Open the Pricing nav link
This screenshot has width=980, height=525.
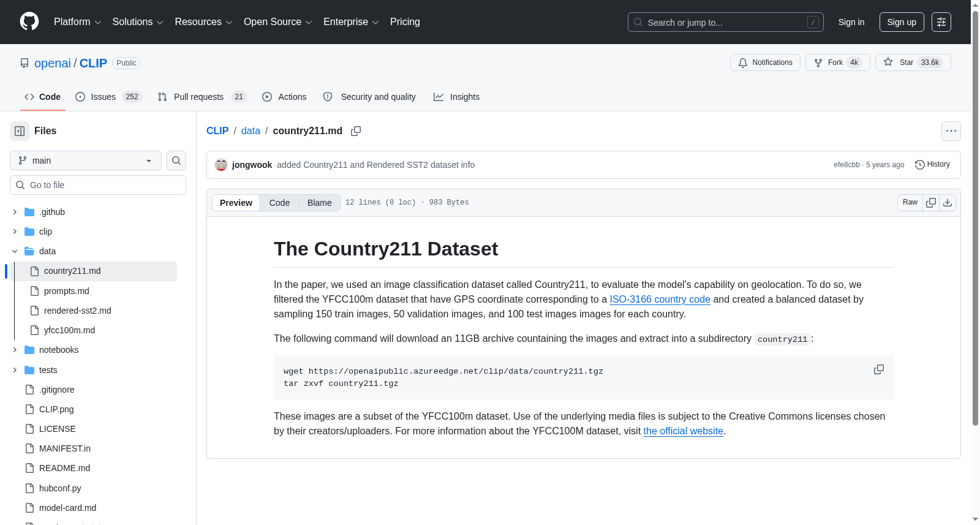(405, 22)
